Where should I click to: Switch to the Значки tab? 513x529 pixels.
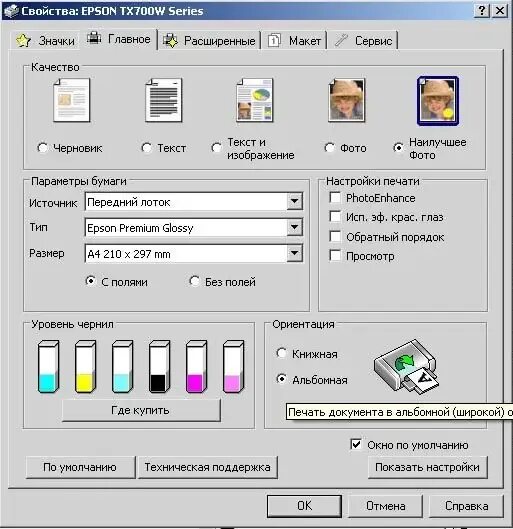coord(46,41)
